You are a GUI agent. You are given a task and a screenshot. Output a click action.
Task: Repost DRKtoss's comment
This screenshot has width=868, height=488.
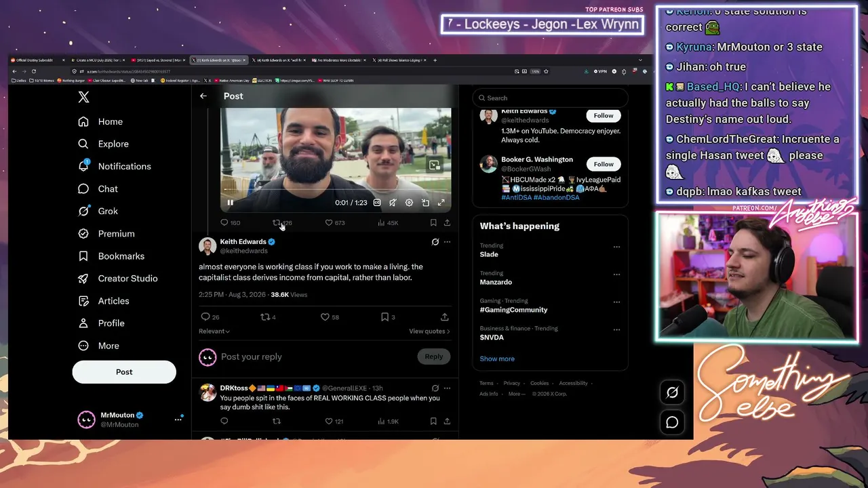pos(277,421)
